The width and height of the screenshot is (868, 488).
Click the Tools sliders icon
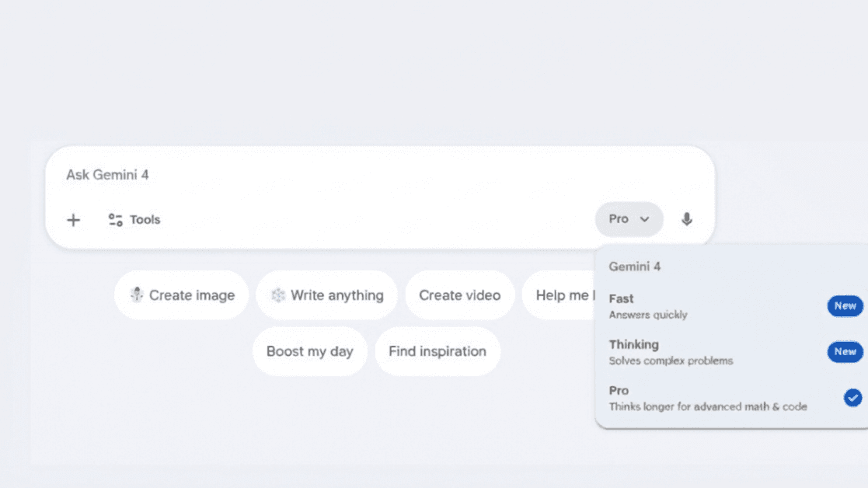coord(115,220)
